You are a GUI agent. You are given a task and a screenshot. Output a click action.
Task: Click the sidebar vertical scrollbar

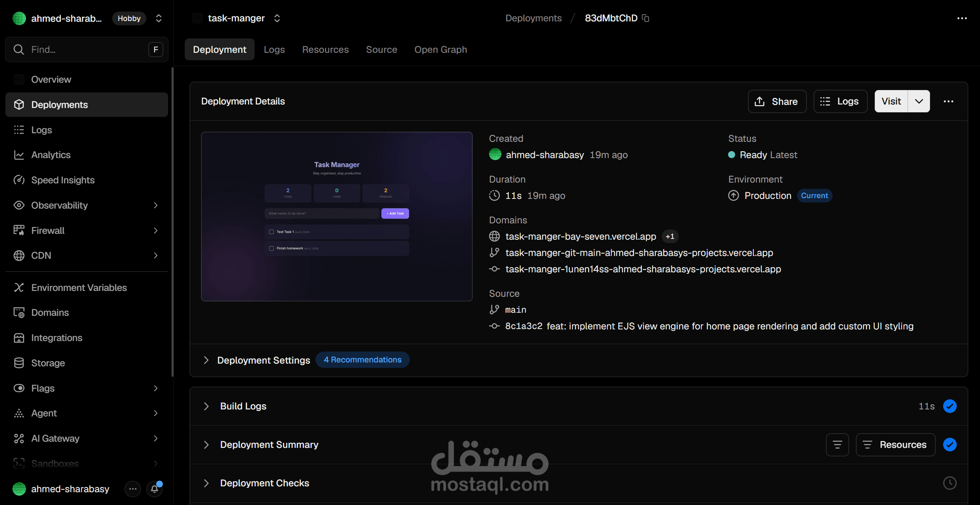tap(172, 221)
